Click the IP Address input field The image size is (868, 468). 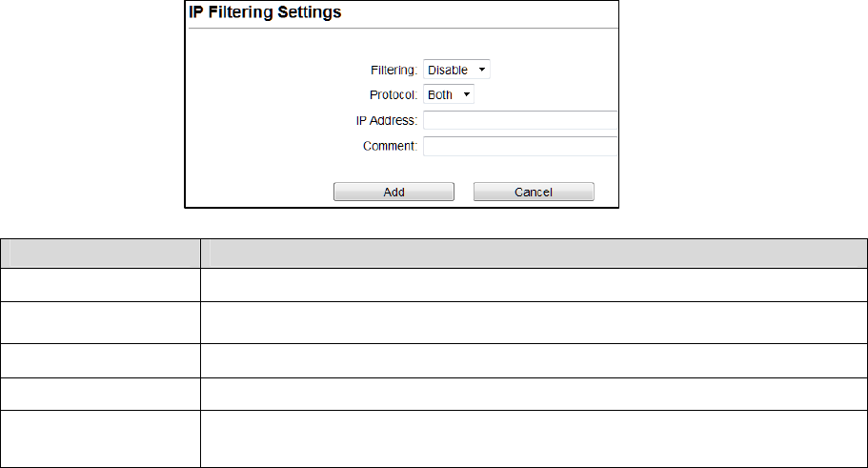point(520,121)
